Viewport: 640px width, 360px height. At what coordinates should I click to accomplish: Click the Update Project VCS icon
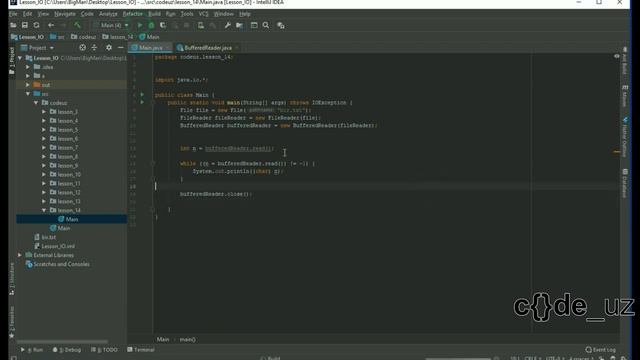(x=201, y=25)
